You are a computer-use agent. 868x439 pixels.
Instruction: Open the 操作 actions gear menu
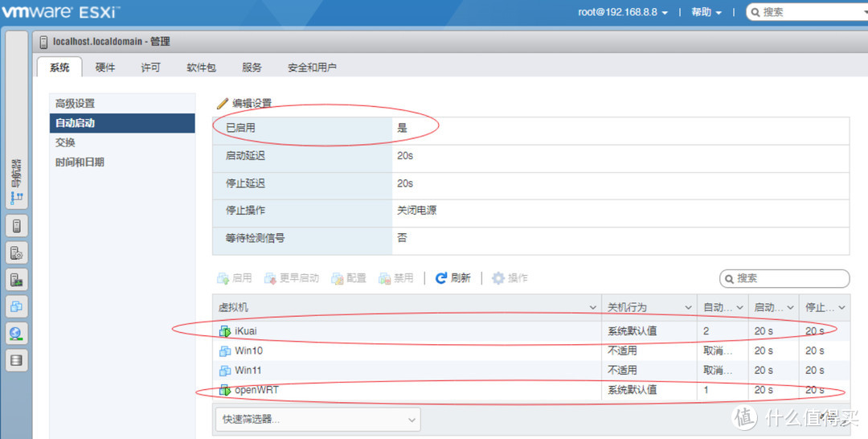click(x=510, y=278)
